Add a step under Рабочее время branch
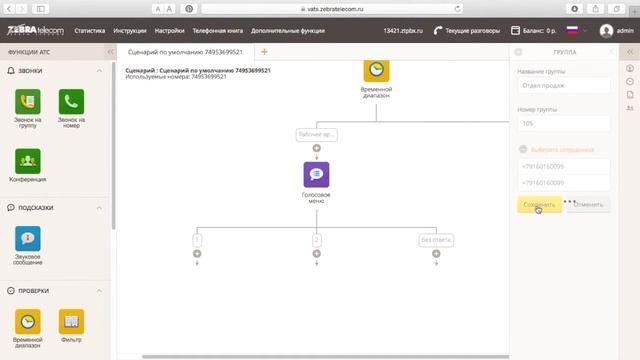640x360 pixels. (x=316, y=148)
